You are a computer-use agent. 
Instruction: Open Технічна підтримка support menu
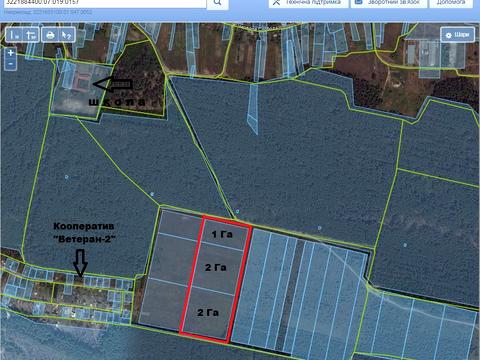(308, 3)
